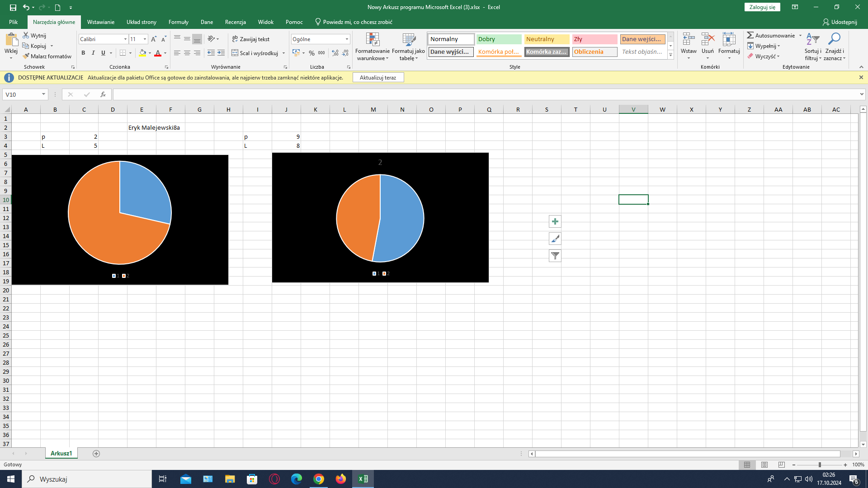
Task: Click the percent style icon
Action: 311,53
